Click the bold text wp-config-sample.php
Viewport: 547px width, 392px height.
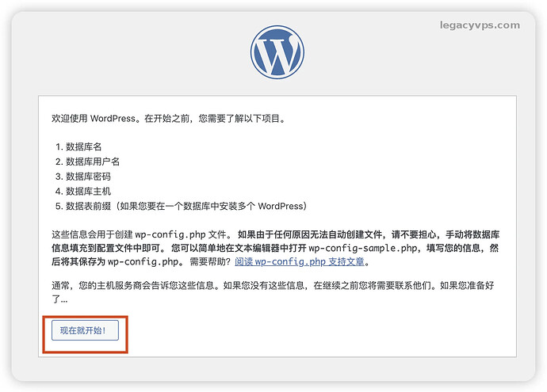point(363,248)
